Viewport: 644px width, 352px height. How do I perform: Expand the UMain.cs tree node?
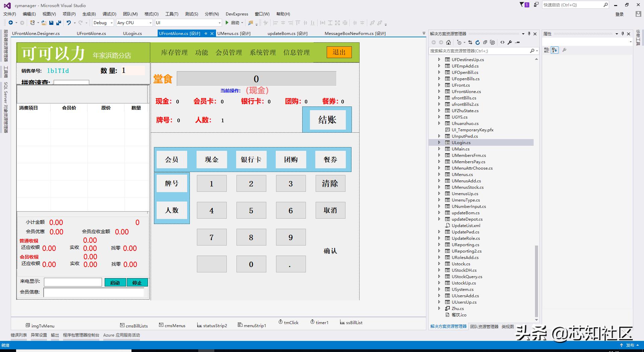pyautogui.click(x=440, y=149)
